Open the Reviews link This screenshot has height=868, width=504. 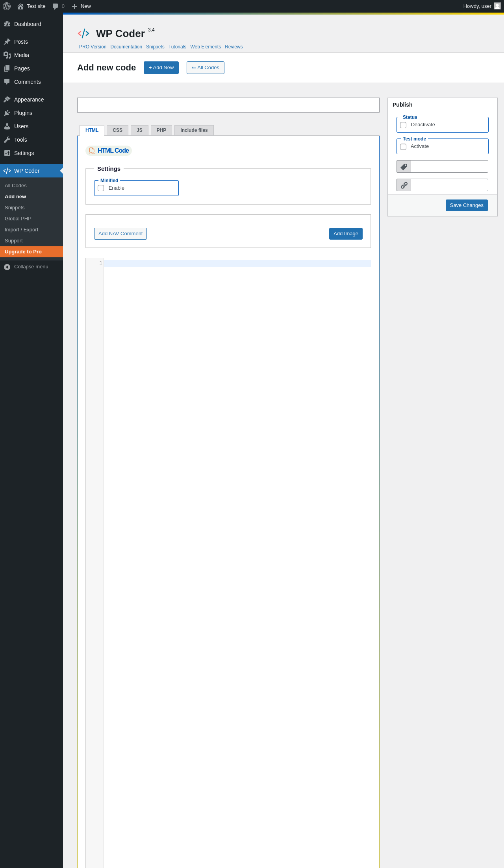234,47
